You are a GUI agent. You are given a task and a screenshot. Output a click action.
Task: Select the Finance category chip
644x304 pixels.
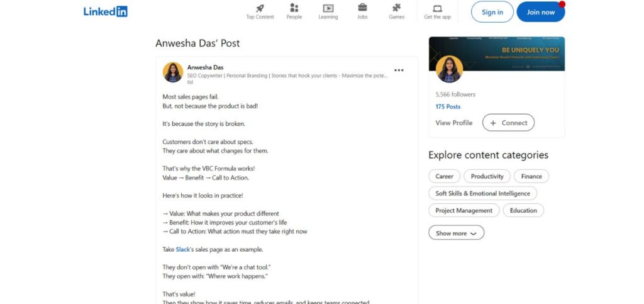531,176
